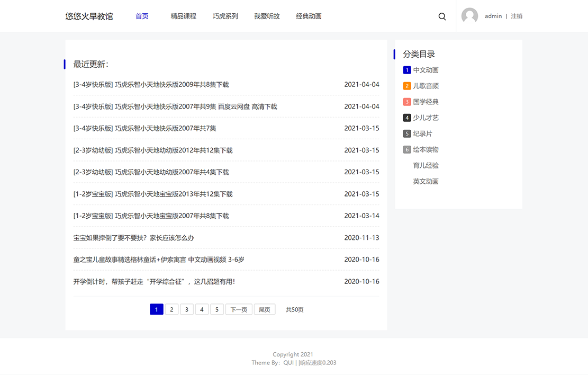Click the blue number 1 category badge
Screen dimensions: 588x375
click(x=406, y=70)
